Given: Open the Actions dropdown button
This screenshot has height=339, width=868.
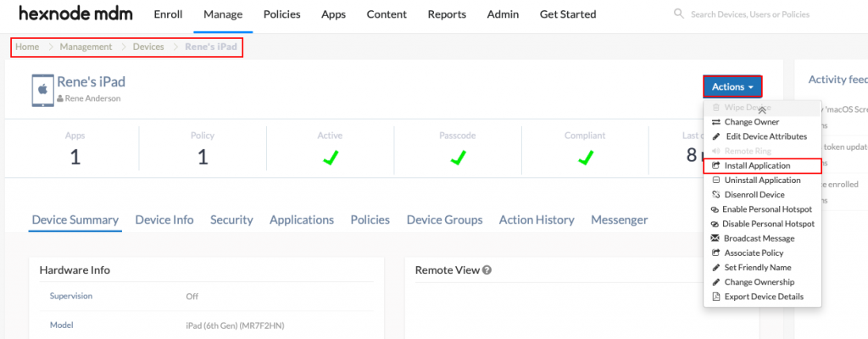Looking at the screenshot, I should click(x=733, y=87).
